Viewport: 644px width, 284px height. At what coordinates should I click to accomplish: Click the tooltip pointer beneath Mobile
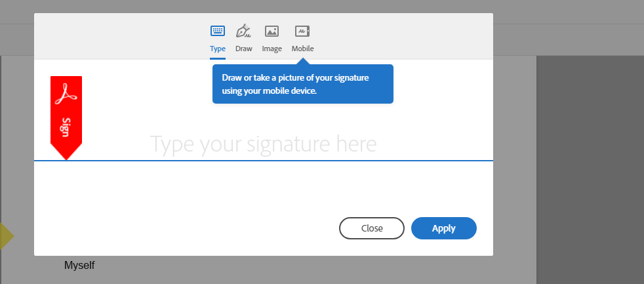[x=302, y=62]
